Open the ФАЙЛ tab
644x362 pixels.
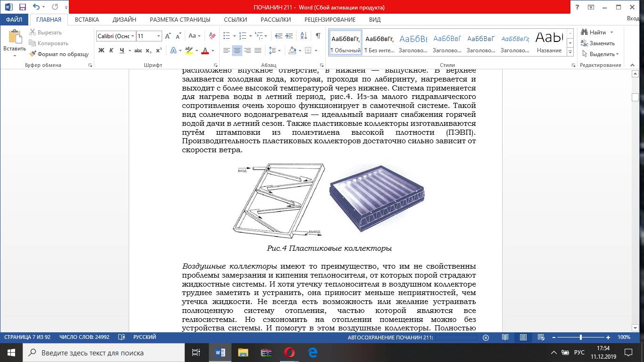(14, 20)
